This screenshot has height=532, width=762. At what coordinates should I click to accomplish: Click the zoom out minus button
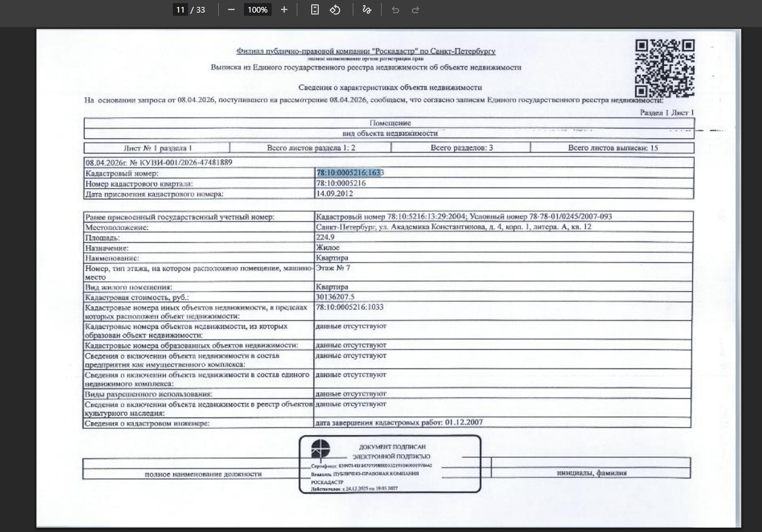[x=231, y=9]
